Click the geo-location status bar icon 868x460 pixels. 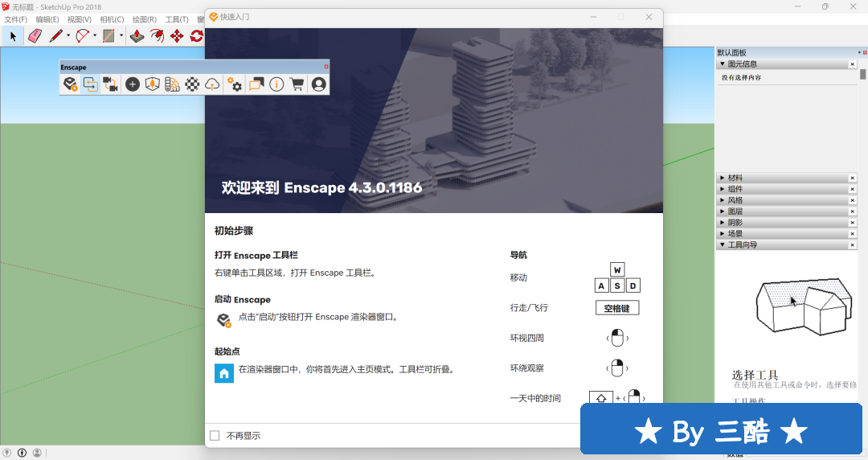[x=6, y=453]
